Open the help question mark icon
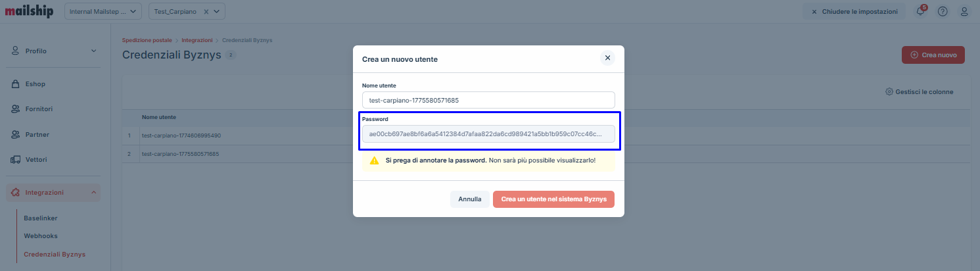Image resolution: width=980 pixels, height=271 pixels. [x=943, y=12]
